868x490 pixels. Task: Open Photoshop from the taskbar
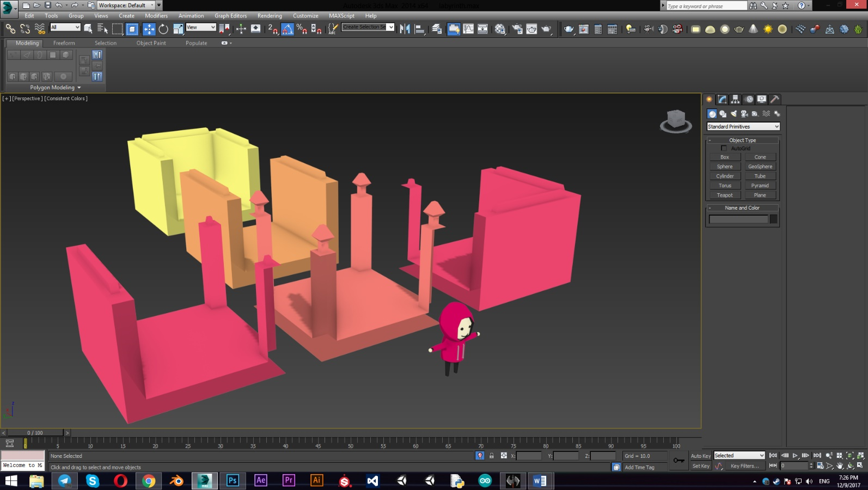coord(233,481)
